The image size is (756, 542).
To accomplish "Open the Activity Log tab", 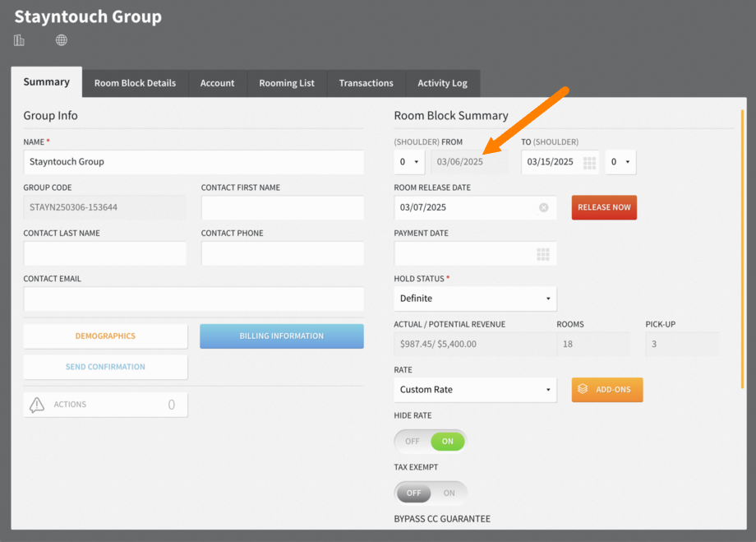I will (443, 83).
